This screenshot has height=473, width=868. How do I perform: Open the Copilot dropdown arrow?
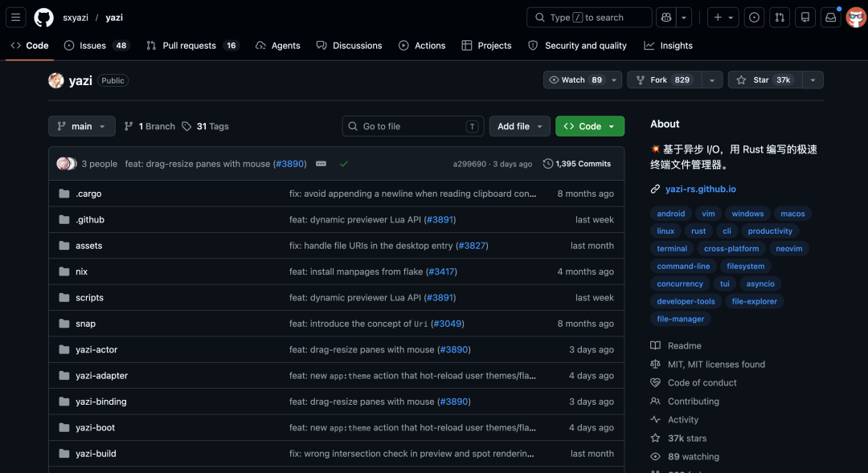684,17
